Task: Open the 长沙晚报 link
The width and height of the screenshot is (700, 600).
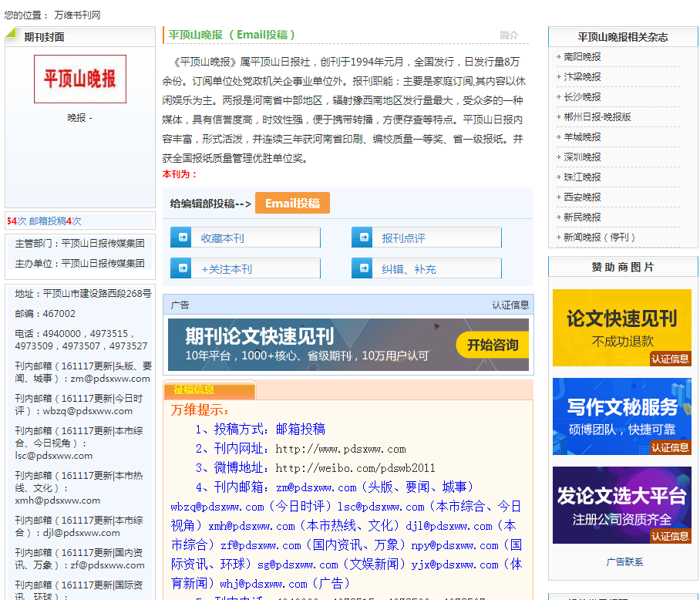Action: 582,97
